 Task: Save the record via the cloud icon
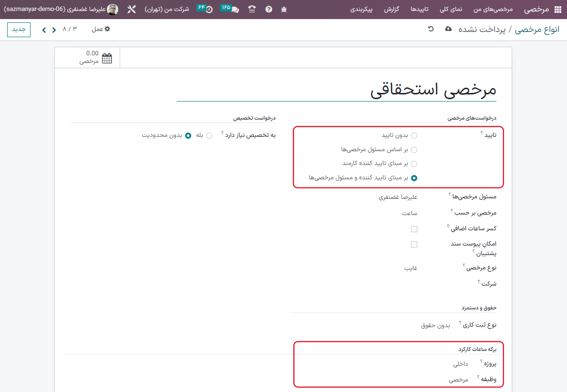(x=448, y=29)
